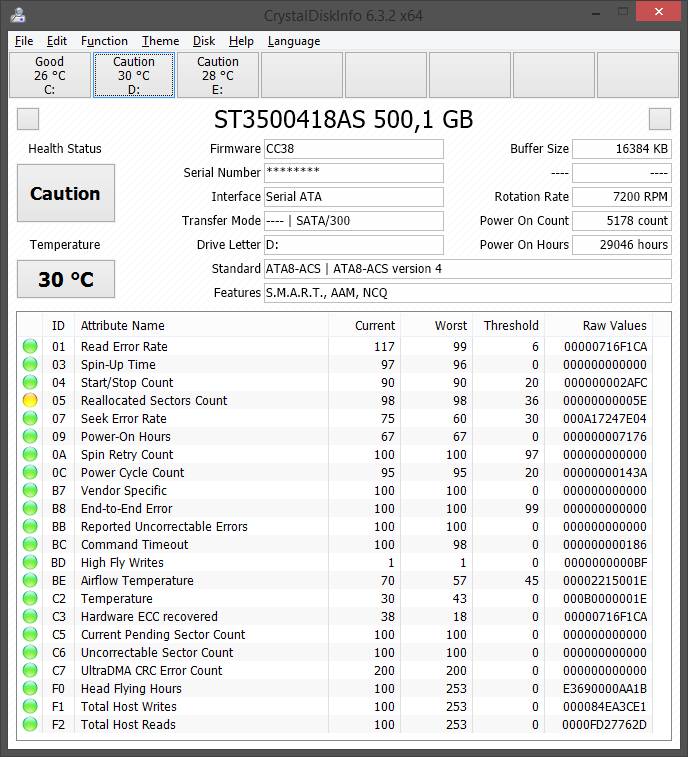The image size is (688, 757).
Task: Click the green status icon for Uncorrectable Sector Count
Action: click(30, 652)
